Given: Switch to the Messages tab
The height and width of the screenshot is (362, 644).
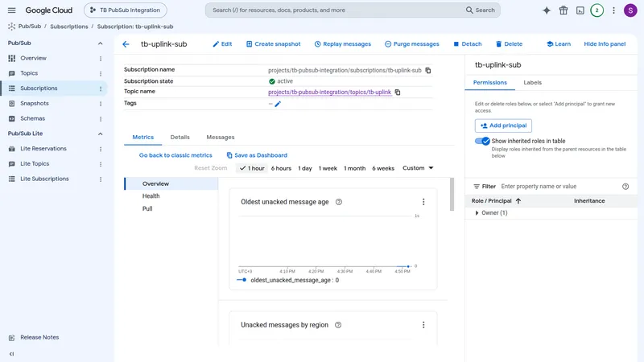Looking at the screenshot, I should click(220, 137).
